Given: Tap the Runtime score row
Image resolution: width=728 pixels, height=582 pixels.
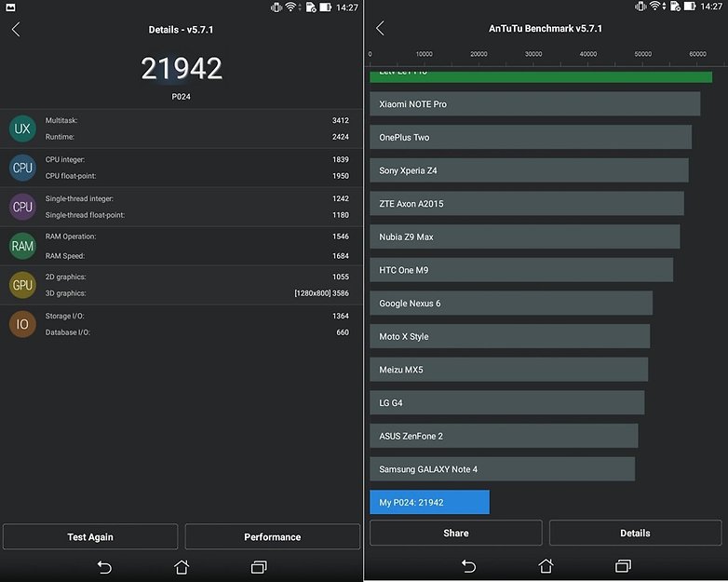Looking at the screenshot, I should 182,137.
